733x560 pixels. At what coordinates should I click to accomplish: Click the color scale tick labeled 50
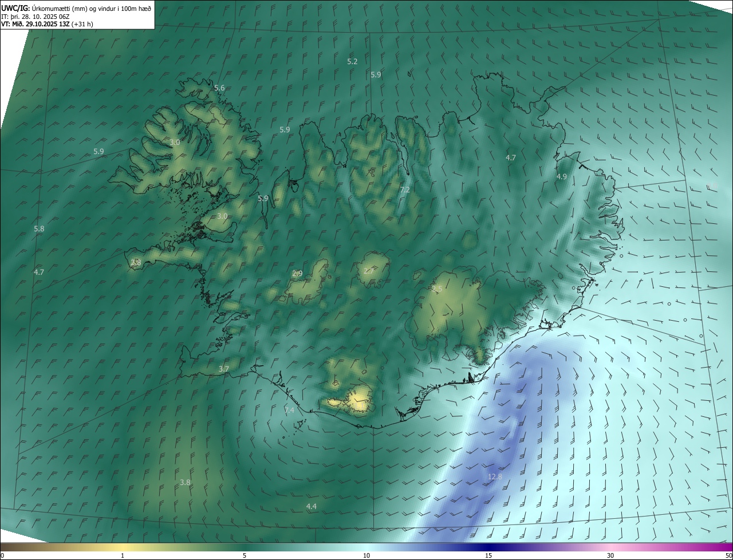(x=728, y=555)
